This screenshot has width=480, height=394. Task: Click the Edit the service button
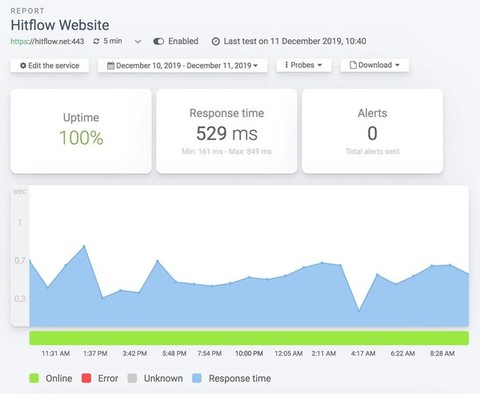[x=50, y=65]
